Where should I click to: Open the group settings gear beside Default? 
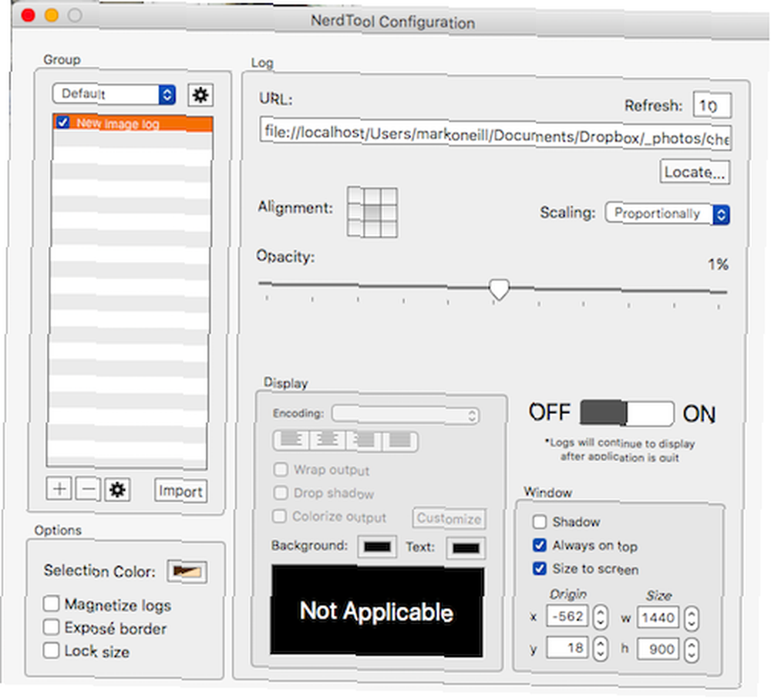pos(200,95)
